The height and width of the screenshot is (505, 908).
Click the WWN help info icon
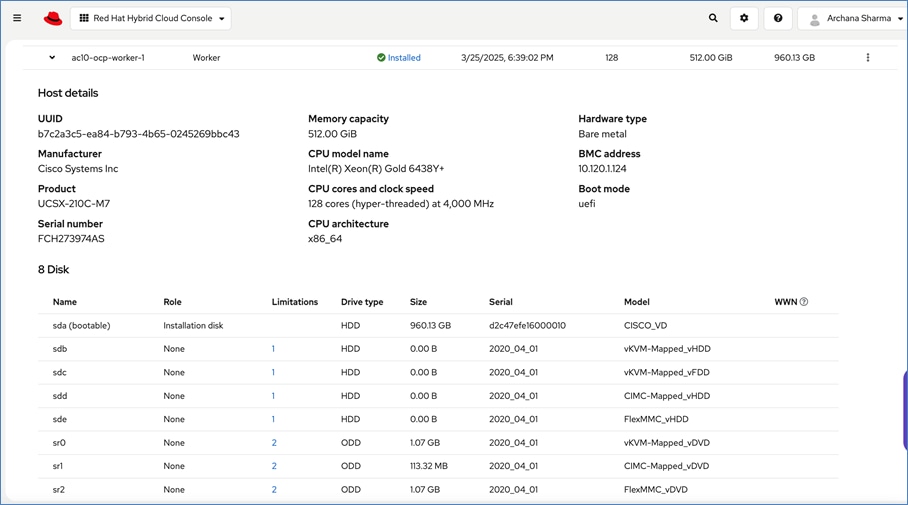(804, 302)
